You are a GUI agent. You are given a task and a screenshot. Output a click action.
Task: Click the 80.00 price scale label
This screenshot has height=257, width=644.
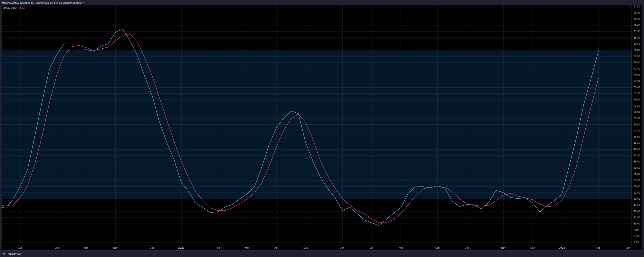[637, 50]
